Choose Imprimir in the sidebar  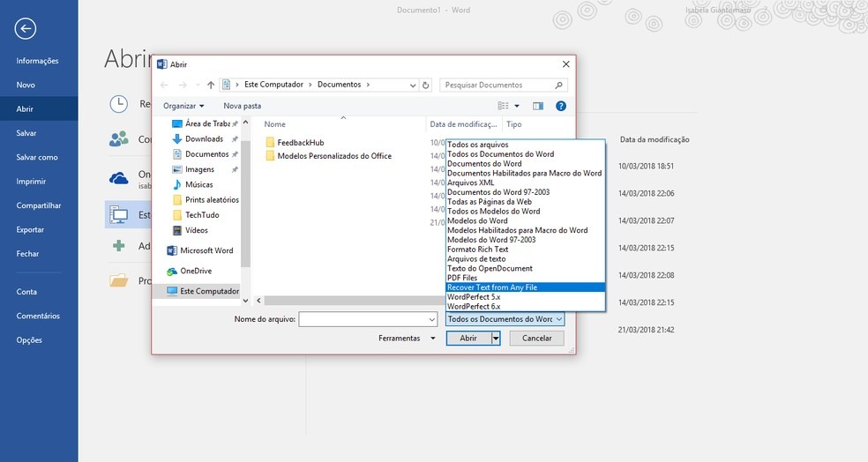pos(31,182)
